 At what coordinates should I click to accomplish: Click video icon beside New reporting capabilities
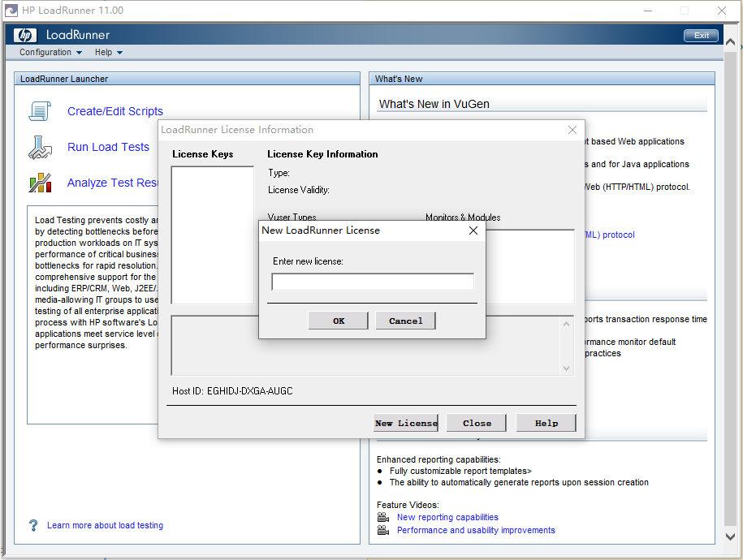383,517
